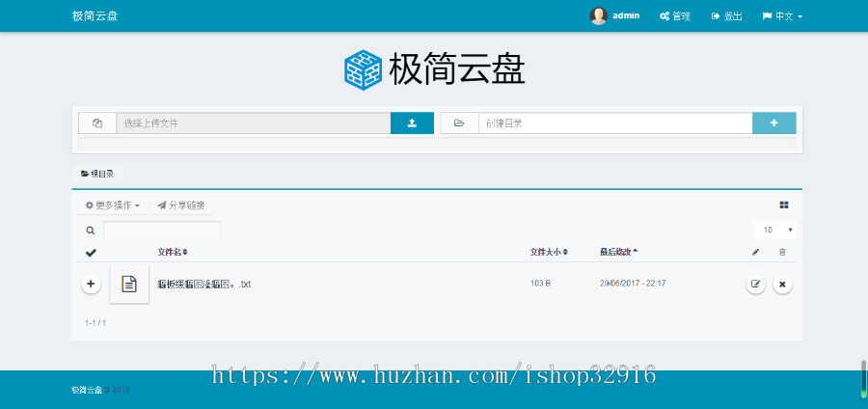Toggle the select-all checkmark in table header
This screenshot has width=868, height=409.
pos(91,253)
